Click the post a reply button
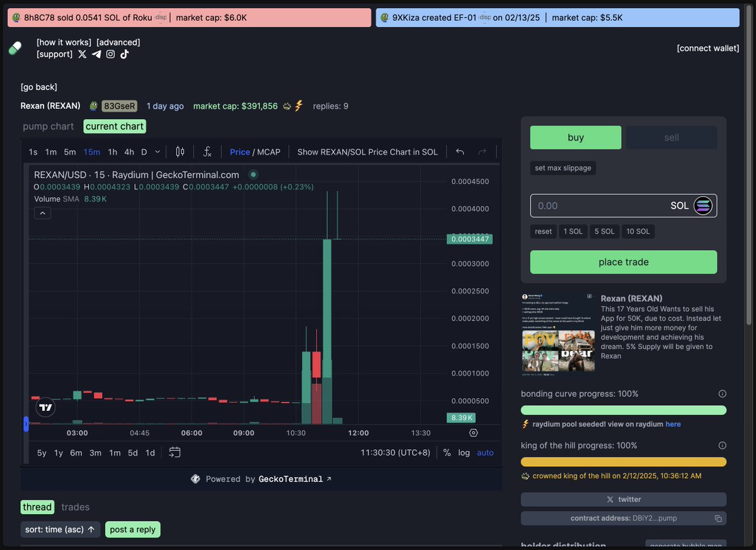The height and width of the screenshot is (550, 756). pyautogui.click(x=133, y=529)
